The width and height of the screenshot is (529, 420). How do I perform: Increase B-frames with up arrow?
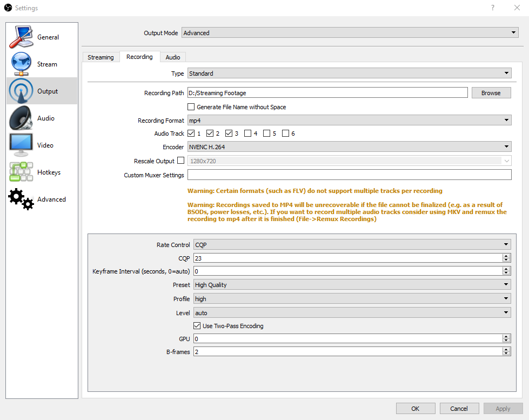pos(506,349)
